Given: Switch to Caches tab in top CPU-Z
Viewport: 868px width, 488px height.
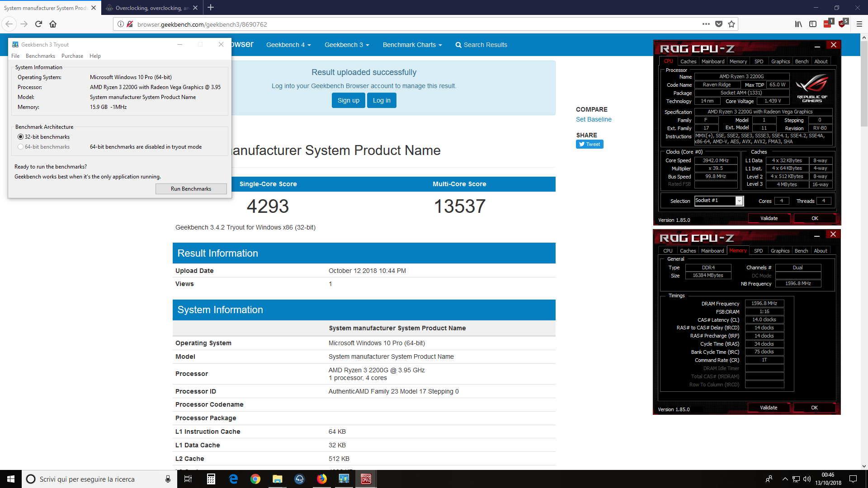Looking at the screenshot, I should coord(688,61).
